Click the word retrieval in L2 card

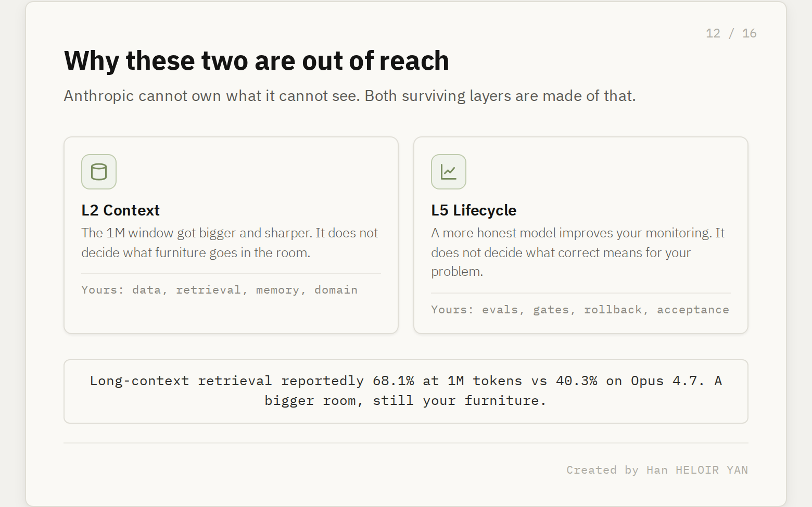point(208,290)
